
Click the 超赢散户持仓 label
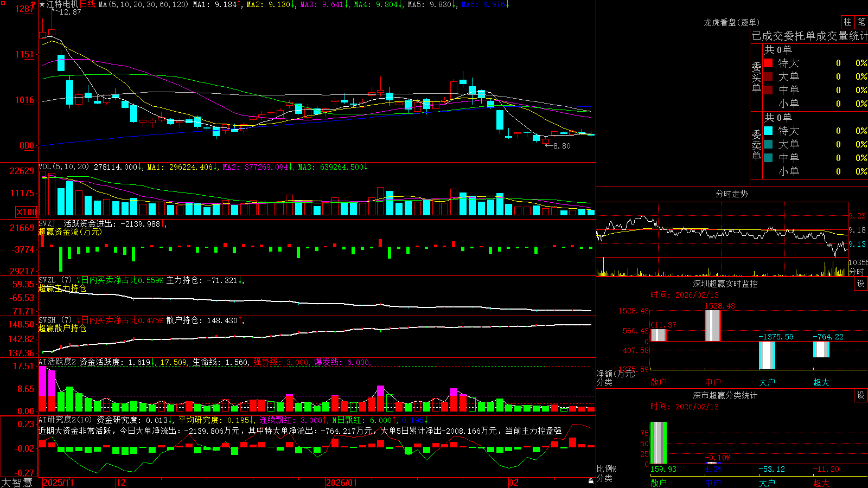(62, 329)
